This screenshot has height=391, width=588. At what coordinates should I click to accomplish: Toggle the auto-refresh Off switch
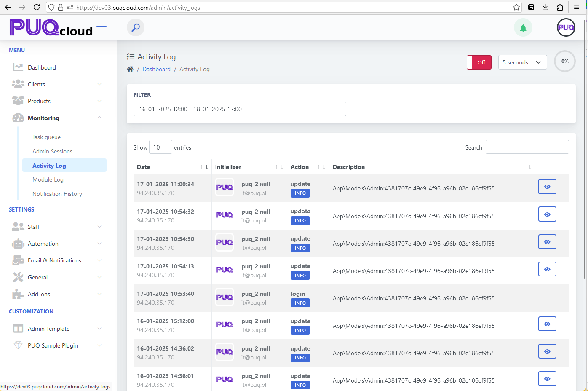[479, 62]
